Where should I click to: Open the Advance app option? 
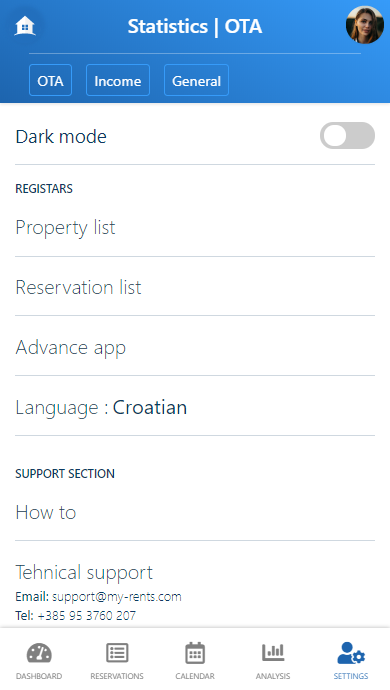pos(195,347)
